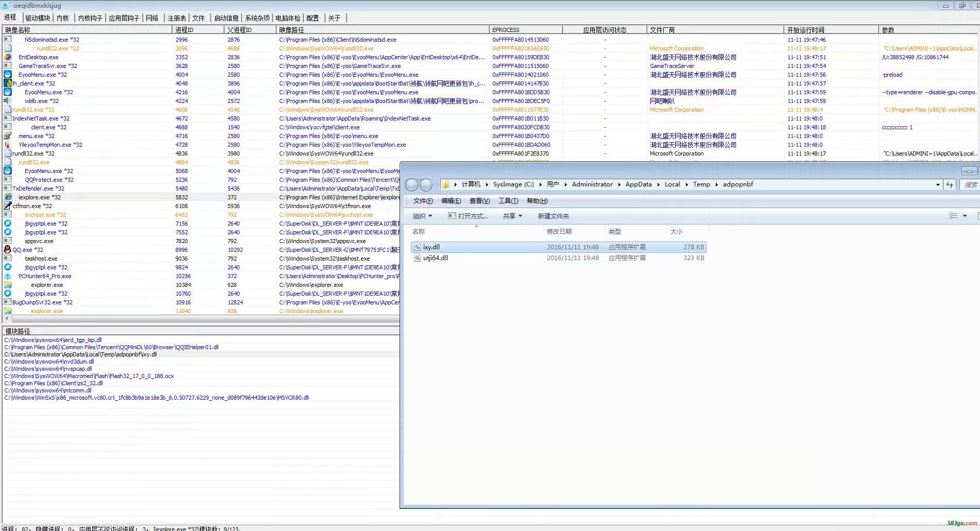Viewport: 980px width, 531px height.
Task: Expand the address bar history dropdown
Action: (938, 184)
